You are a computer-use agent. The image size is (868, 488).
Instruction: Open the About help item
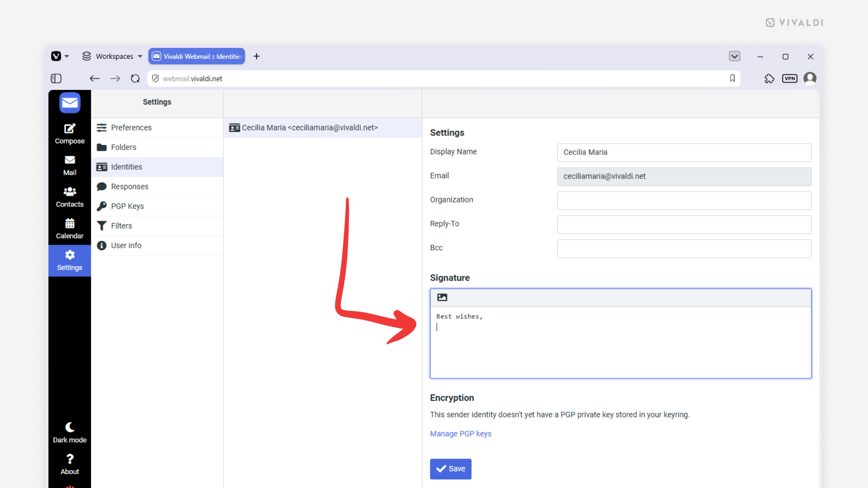click(x=70, y=465)
